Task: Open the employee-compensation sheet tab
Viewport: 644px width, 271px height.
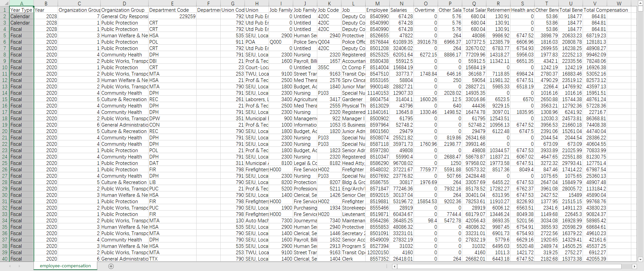Action: [65, 266]
